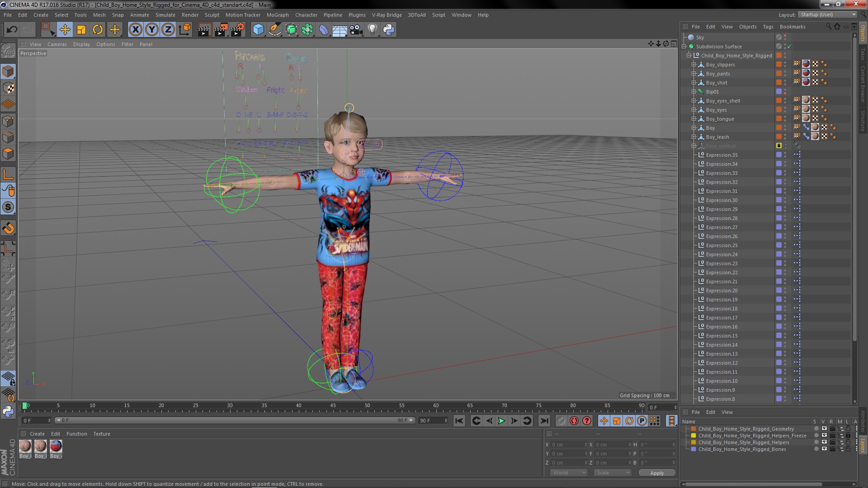Click the green Array modeling icon

click(x=307, y=30)
